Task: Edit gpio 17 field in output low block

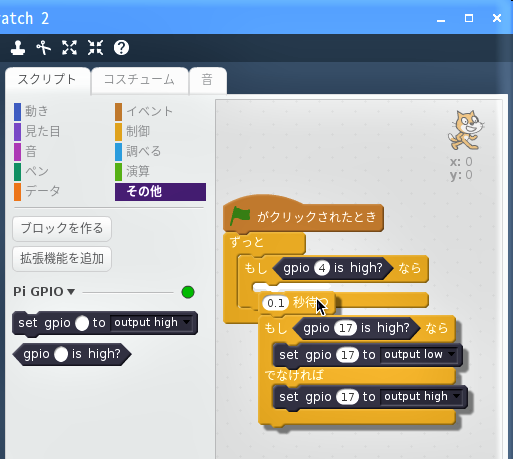Action: [348, 355]
